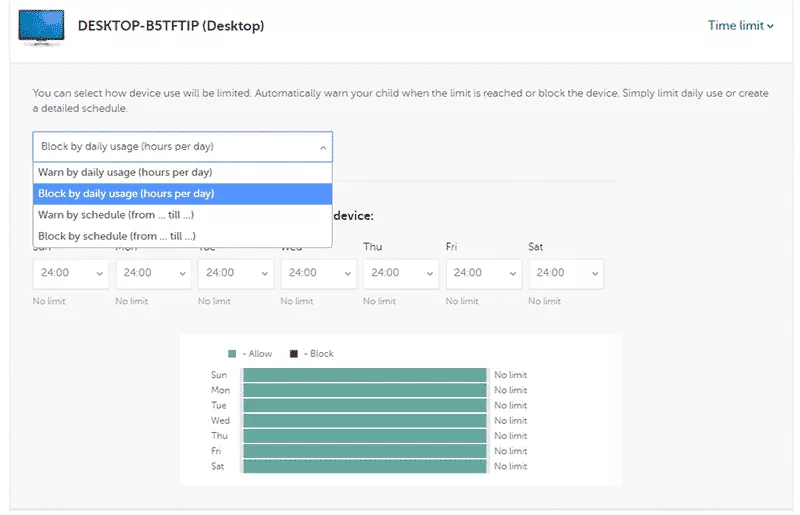
Task: Click the dark Block legend swatch
Action: tap(294, 354)
